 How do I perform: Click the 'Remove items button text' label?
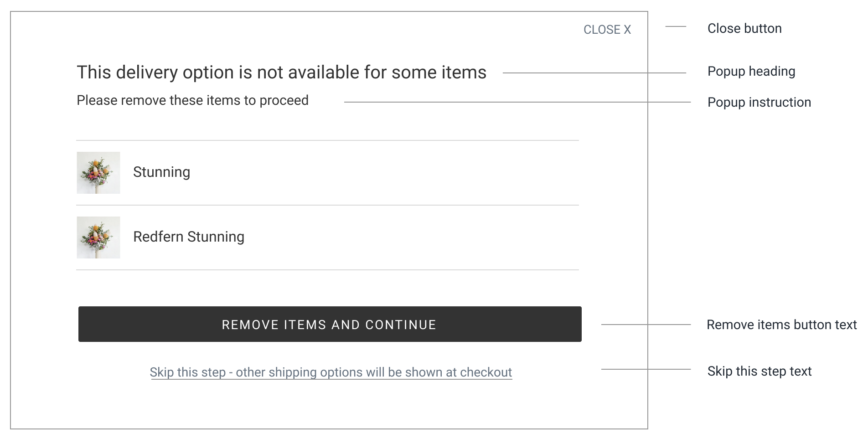point(781,325)
